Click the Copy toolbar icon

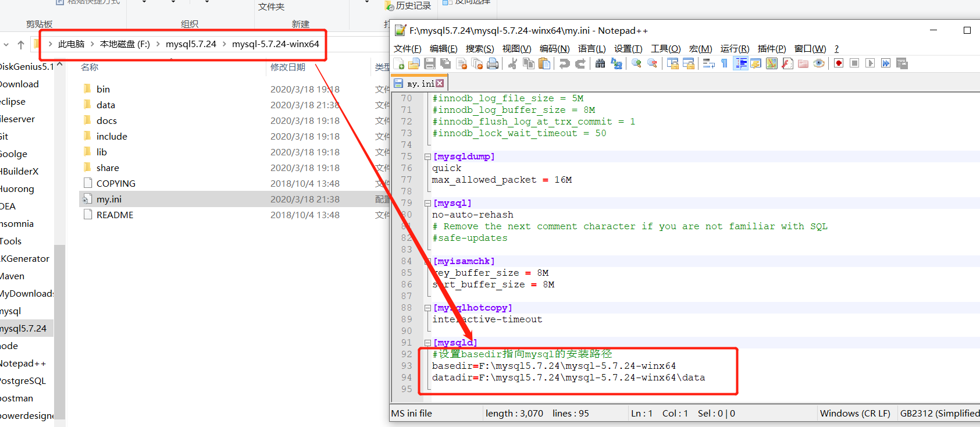click(x=529, y=63)
